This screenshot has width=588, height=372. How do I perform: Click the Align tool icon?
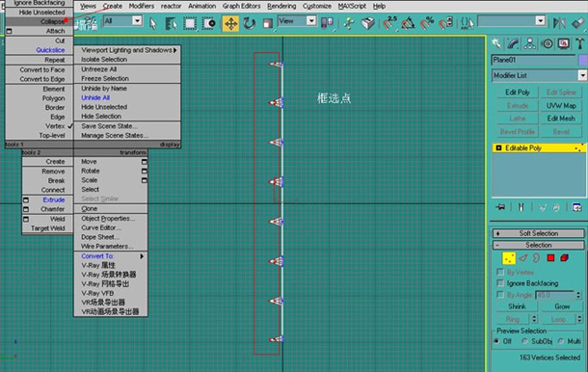[577, 24]
